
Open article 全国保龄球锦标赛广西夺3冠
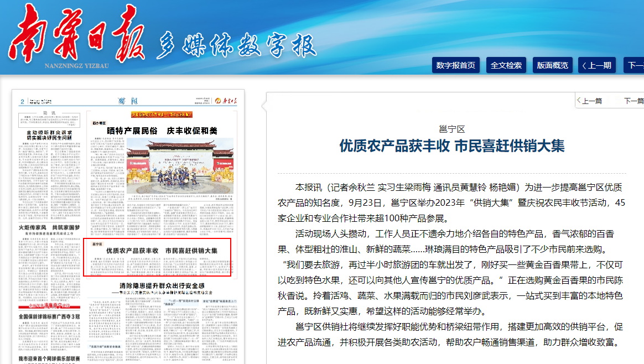[49, 316]
